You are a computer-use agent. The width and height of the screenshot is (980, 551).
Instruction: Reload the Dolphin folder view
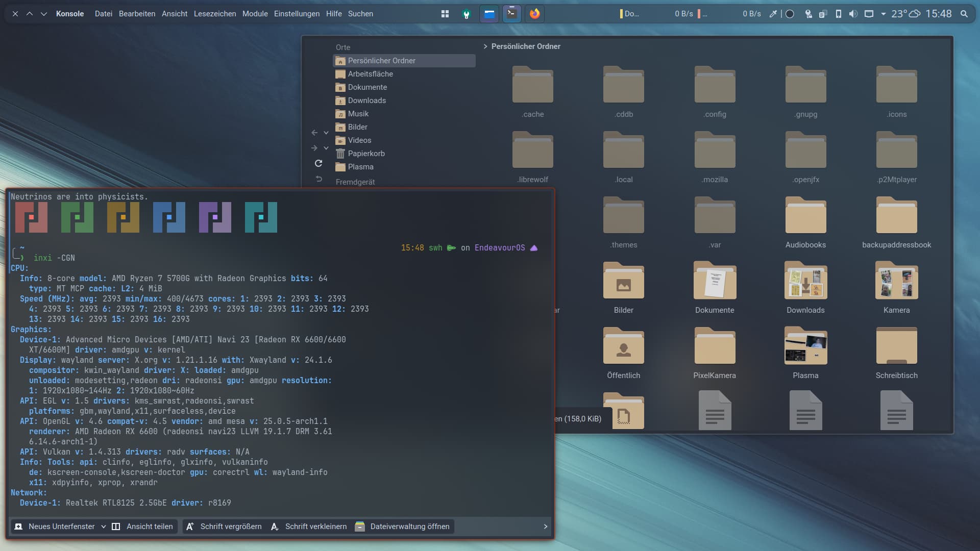318,163
